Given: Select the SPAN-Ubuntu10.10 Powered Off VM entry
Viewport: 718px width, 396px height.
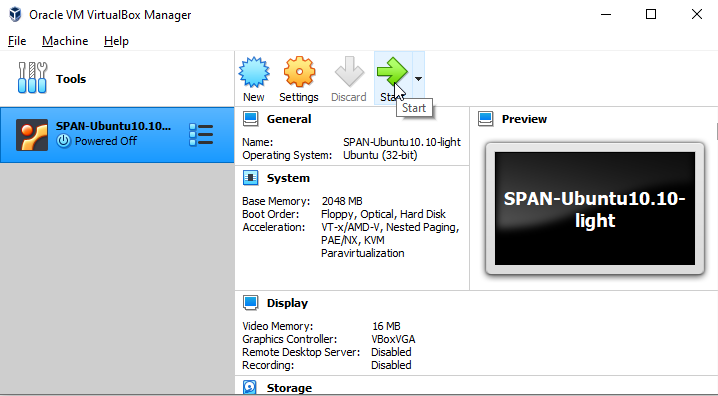Looking at the screenshot, I should [117, 135].
